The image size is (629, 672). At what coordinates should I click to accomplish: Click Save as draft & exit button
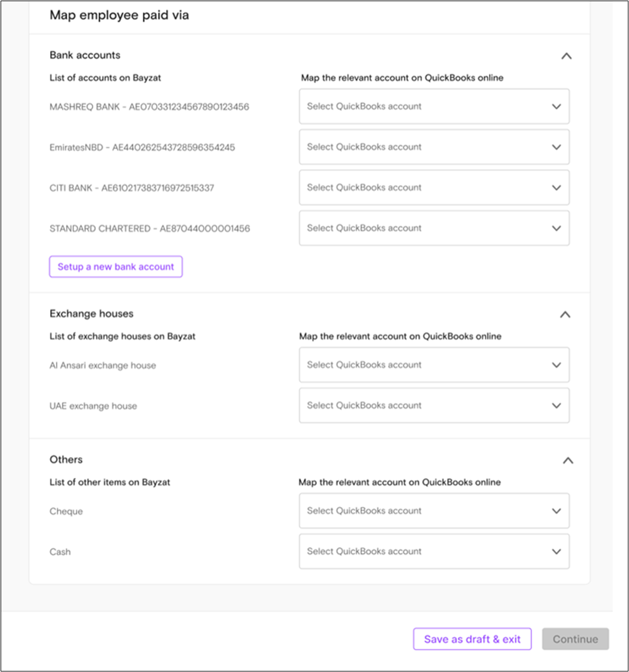point(472,639)
